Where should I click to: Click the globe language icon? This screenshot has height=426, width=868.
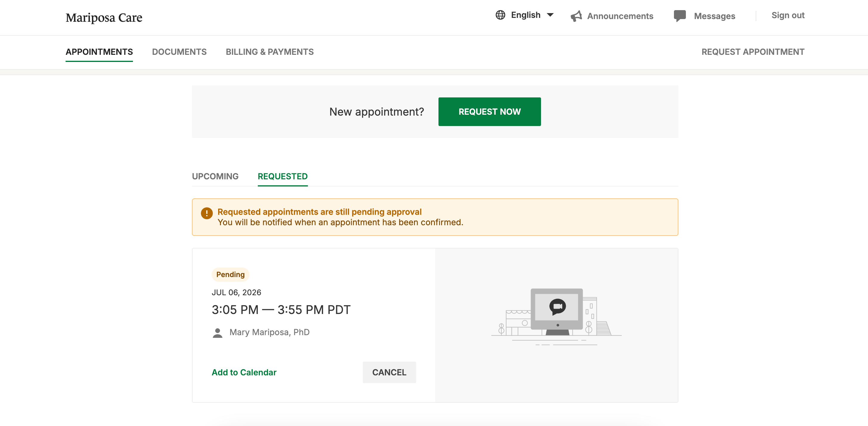500,15
